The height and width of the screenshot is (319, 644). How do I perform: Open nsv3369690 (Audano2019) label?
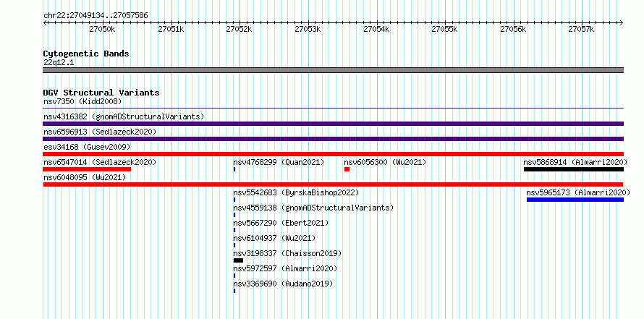click(x=283, y=284)
